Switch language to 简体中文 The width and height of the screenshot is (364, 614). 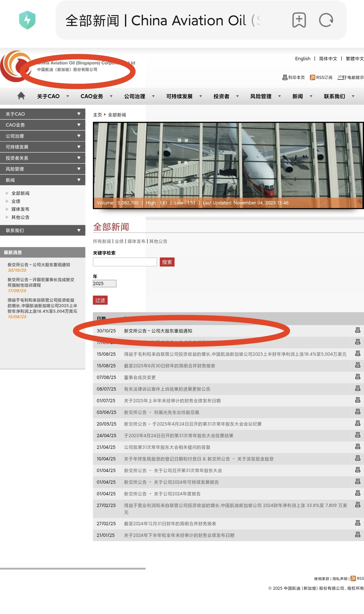click(x=328, y=58)
